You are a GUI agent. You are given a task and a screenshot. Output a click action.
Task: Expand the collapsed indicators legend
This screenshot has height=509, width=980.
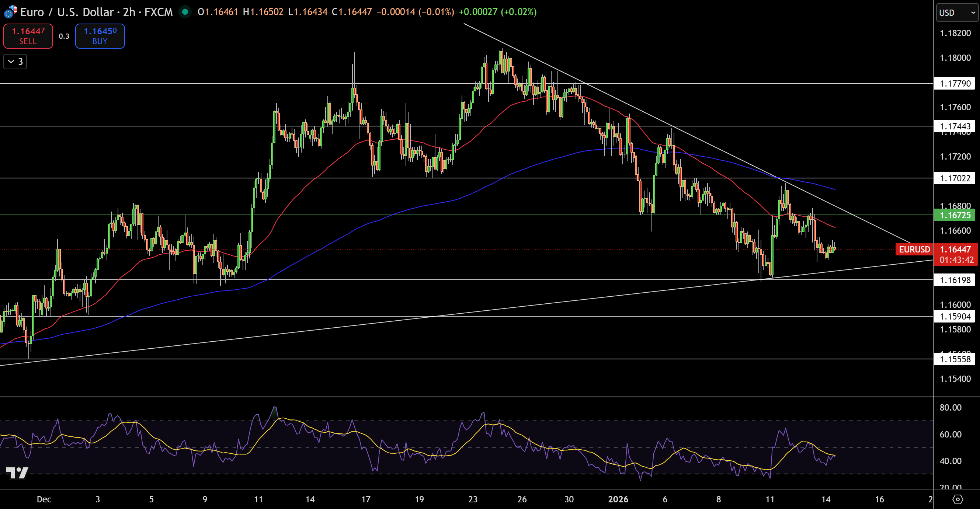(15, 61)
